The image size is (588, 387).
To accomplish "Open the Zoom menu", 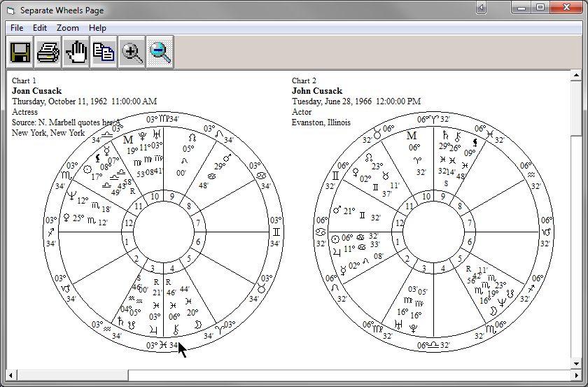I will pyautogui.click(x=68, y=28).
